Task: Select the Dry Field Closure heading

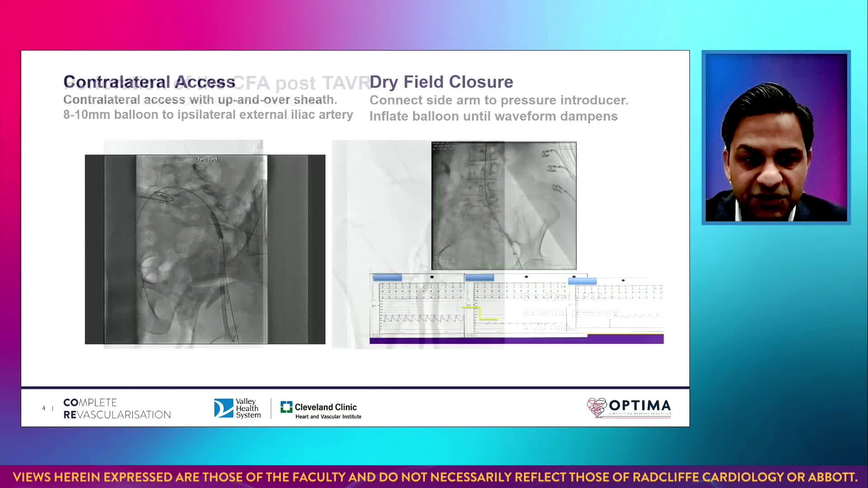Action: [441, 82]
